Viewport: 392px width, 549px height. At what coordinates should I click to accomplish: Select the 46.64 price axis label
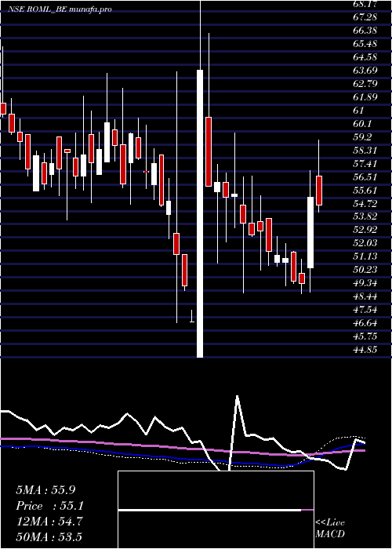(x=365, y=323)
